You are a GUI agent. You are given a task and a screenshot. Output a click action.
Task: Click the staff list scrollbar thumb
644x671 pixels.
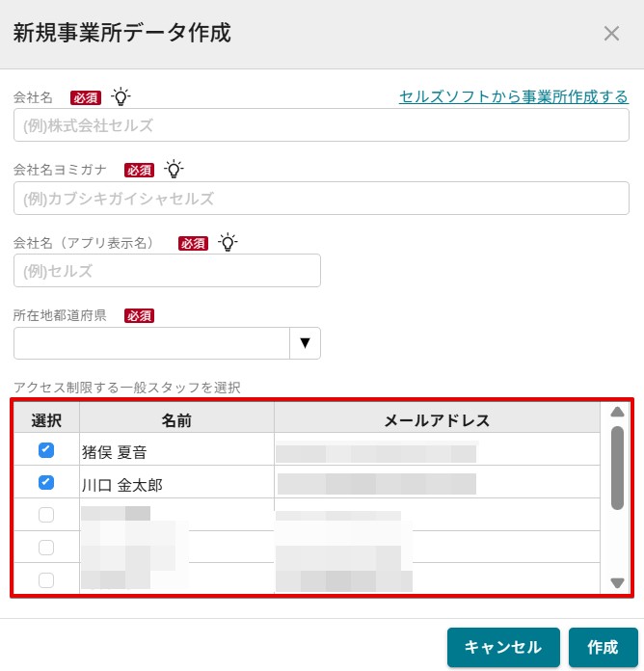pyautogui.click(x=617, y=468)
